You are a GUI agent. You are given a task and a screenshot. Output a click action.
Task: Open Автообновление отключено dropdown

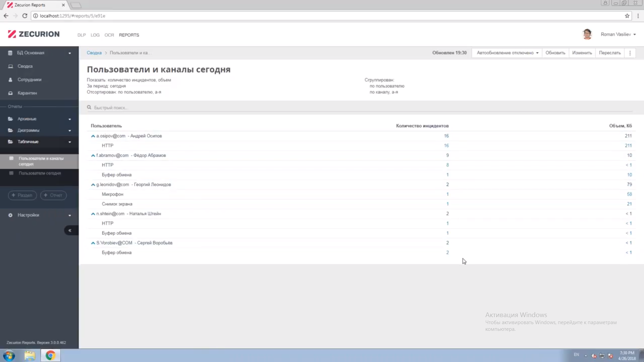[x=507, y=53]
